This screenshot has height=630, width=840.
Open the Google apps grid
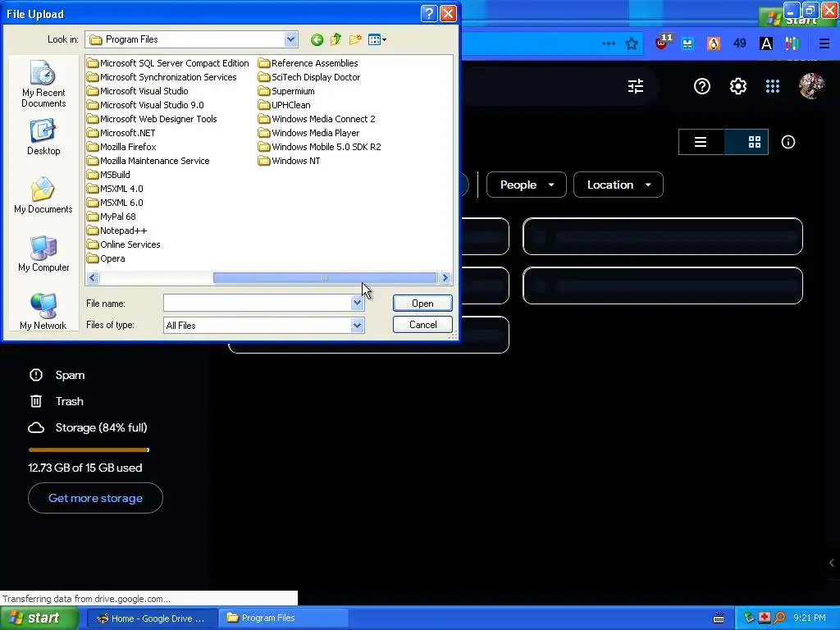(773, 86)
